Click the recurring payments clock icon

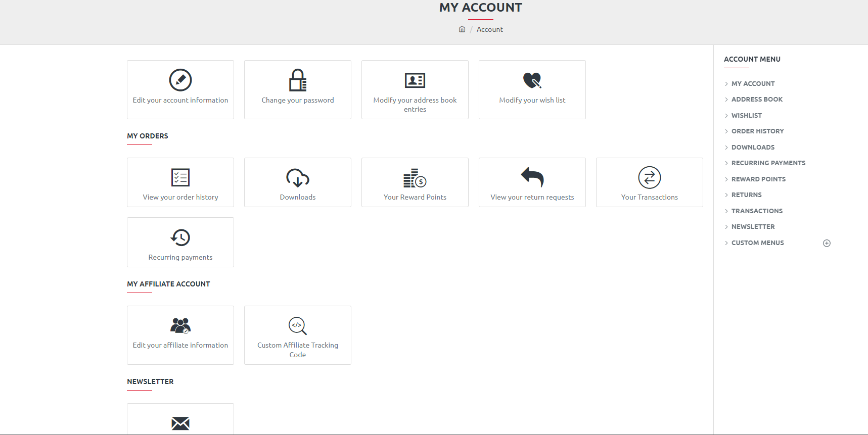pos(180,237)
